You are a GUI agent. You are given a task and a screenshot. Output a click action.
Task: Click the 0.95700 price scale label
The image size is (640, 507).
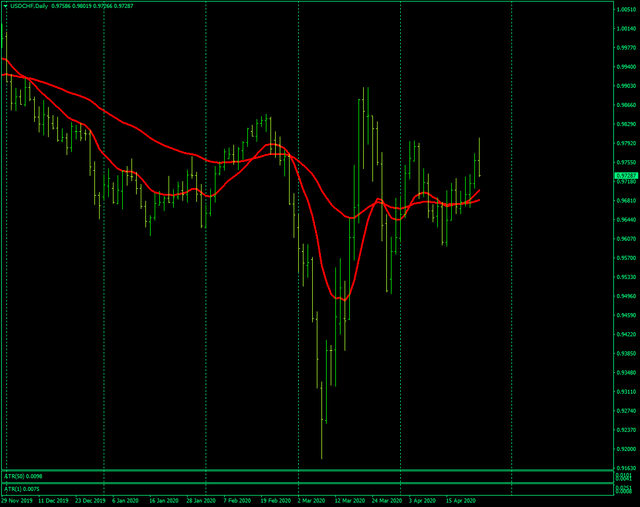tap(627, 258)
